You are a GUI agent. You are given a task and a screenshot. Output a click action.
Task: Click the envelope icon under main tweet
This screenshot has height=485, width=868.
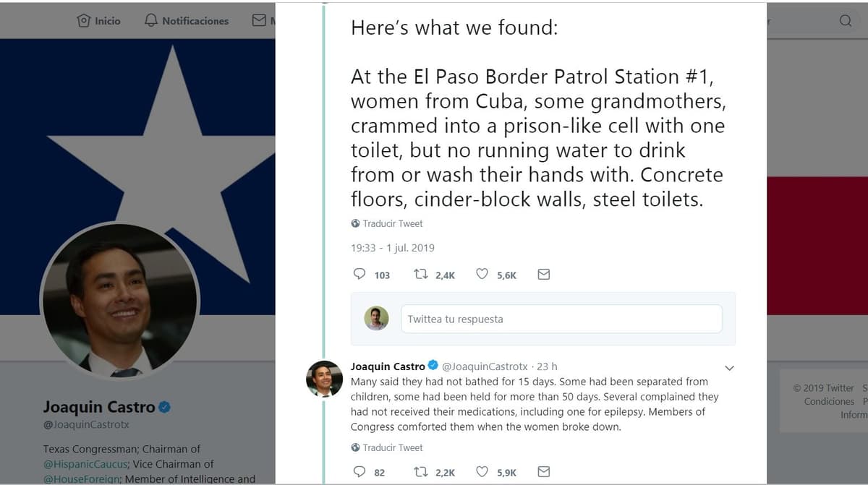pyautogui.click(x=544, y=275)
